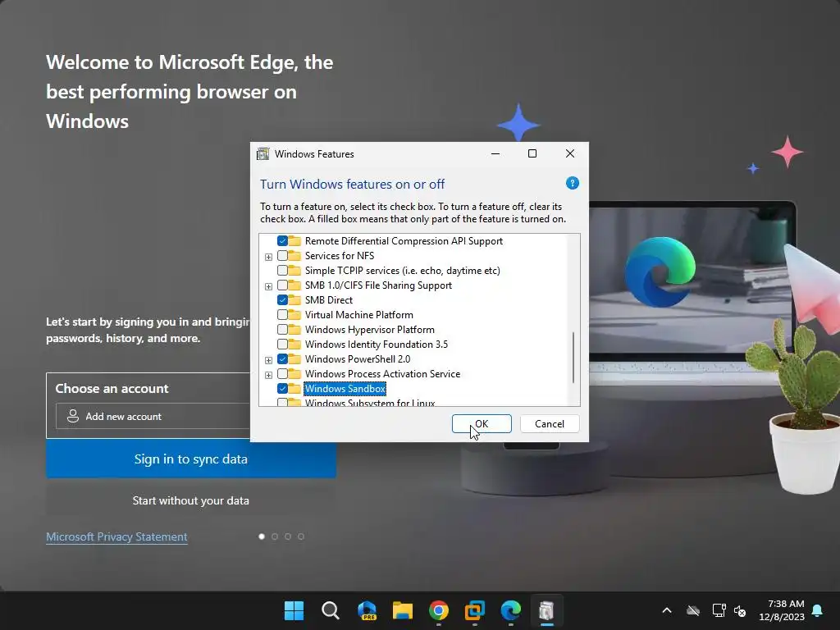Switch to Microsoft Edge in the taskbar
The height and width of the screenshot is (630, 840).
pos(510,610)
